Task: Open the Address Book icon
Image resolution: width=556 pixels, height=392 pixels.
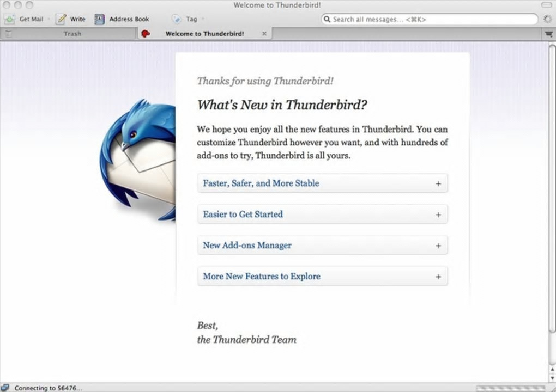Action: coord(99,19)
